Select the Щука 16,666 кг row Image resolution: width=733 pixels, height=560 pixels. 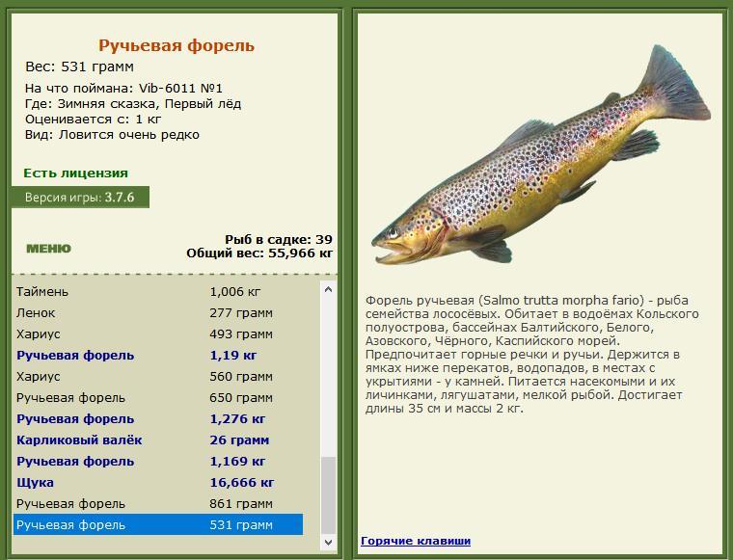click(x=158, y=483)
